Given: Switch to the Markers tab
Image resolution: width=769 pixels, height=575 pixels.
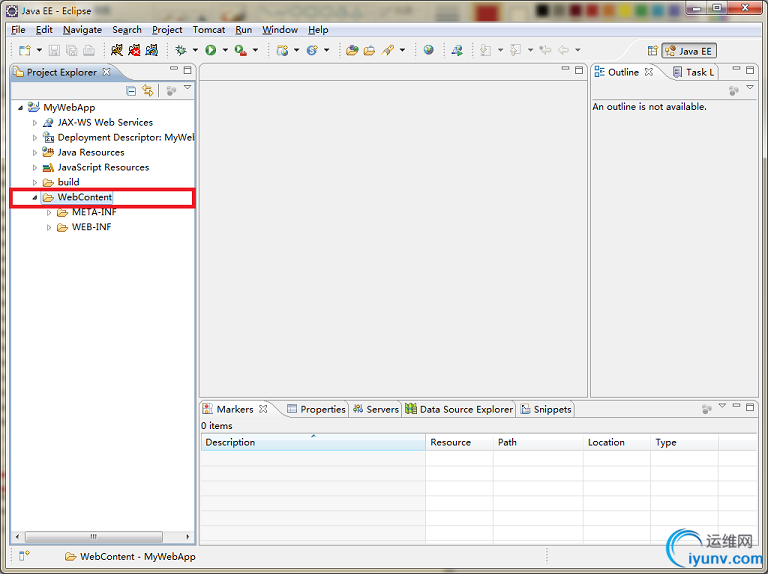Looking at the screenshot, I should click(234, 409).
